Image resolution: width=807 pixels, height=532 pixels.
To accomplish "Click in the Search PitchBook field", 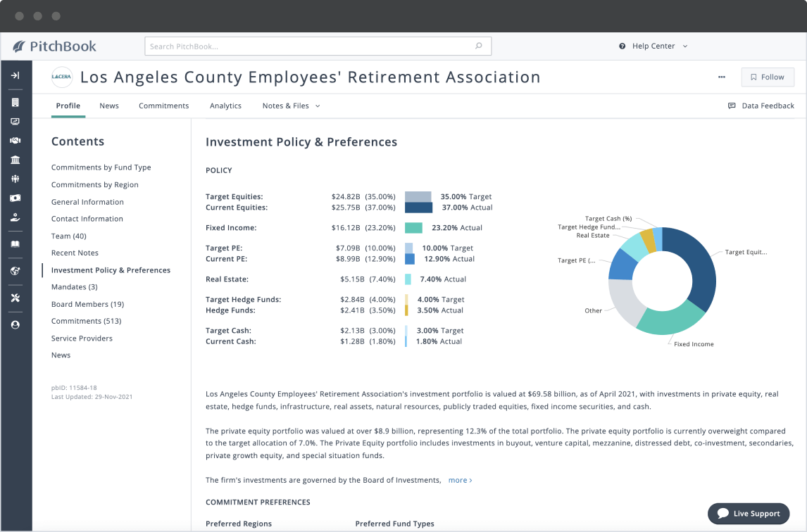I will point(318,46).
